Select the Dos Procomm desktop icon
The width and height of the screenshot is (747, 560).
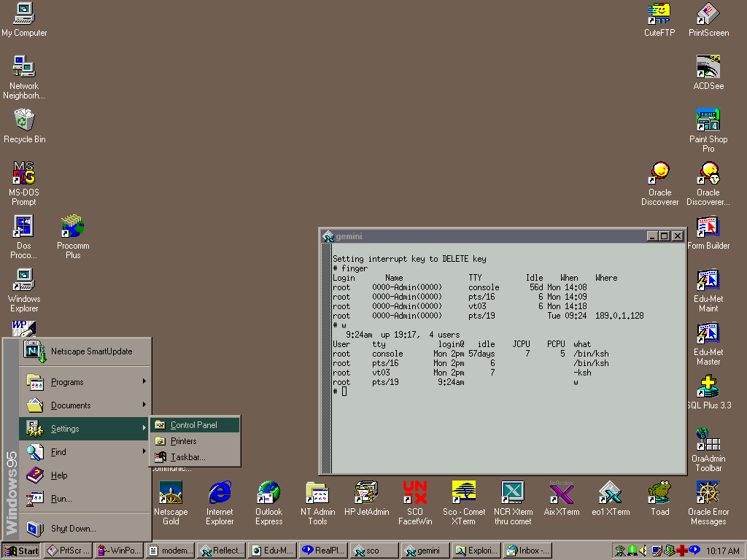tap(23, 237)
